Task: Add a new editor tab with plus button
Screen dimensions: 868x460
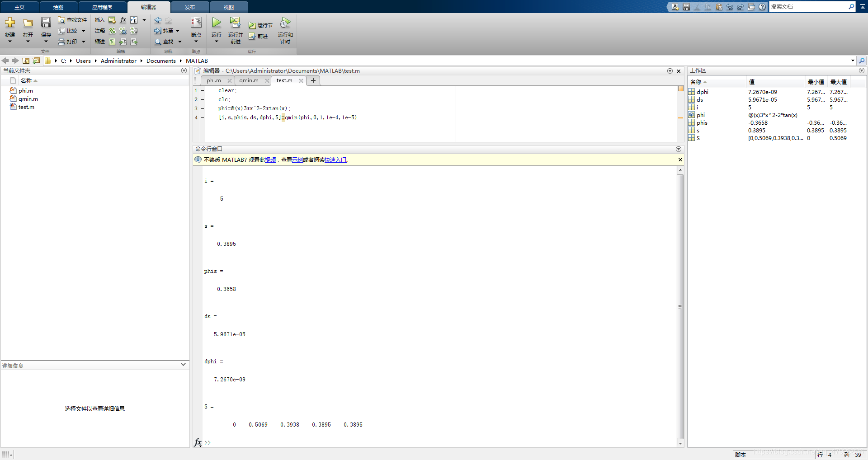Action: point(313,80)
